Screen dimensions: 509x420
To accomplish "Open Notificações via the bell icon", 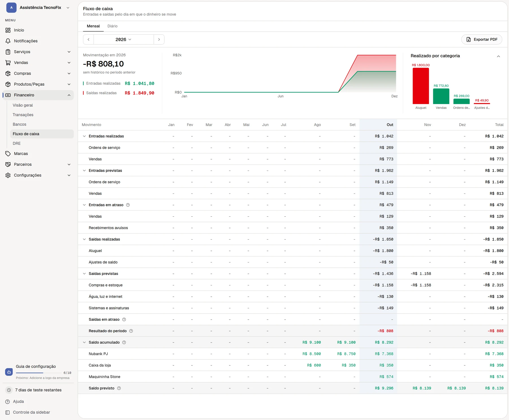I will click(x=8, y=41).
